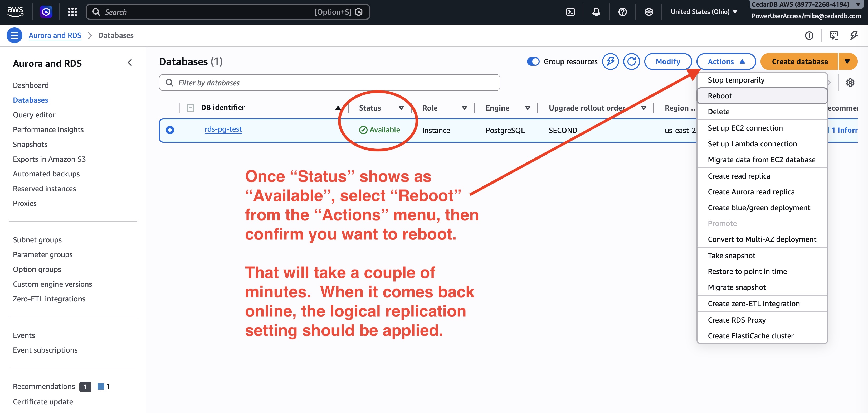
Task: Refresh the databases list
Action: [x=631, y=62]
